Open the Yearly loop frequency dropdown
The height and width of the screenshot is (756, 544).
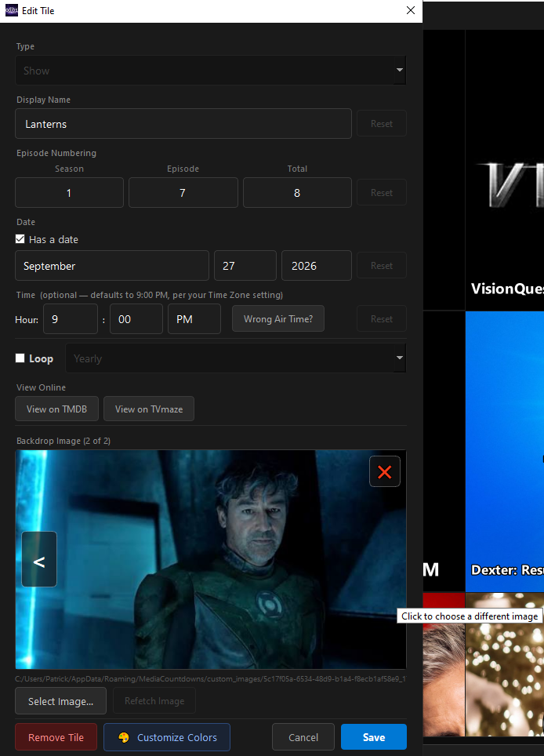[x=236, y=358]
